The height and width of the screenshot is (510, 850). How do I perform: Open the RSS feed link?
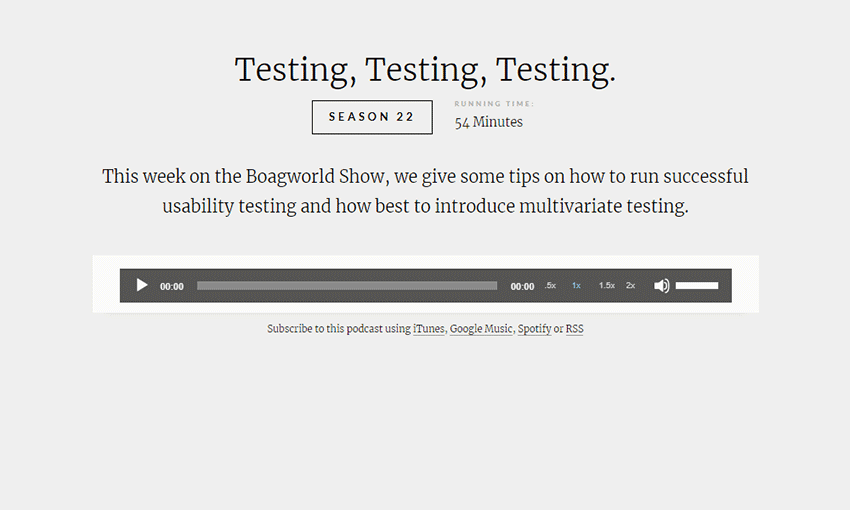pyautogui.click(x=575, y=328)
